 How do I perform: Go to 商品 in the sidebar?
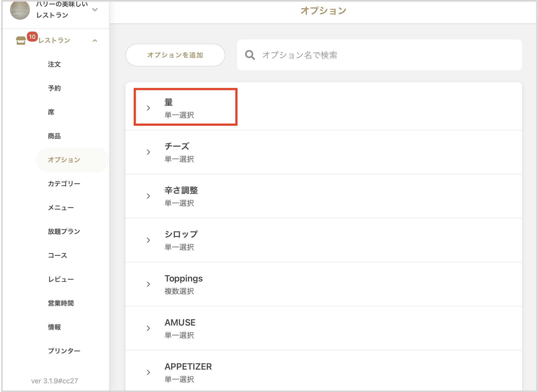click(54, 136)
